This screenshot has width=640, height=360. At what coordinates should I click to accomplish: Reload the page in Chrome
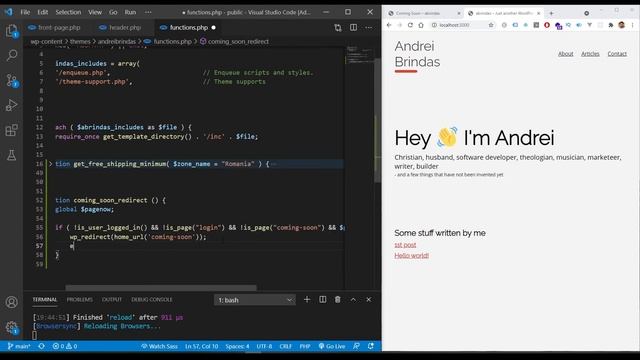(x=410, y=25)
